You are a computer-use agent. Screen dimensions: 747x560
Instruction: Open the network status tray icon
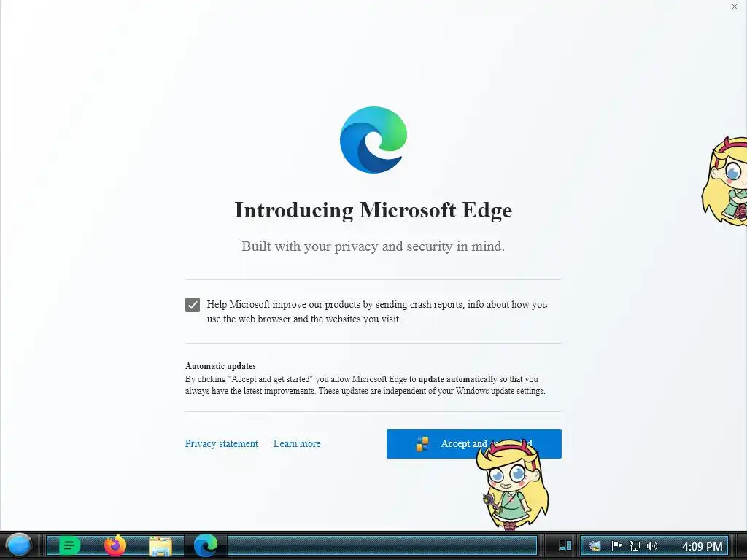pos(634,545)
